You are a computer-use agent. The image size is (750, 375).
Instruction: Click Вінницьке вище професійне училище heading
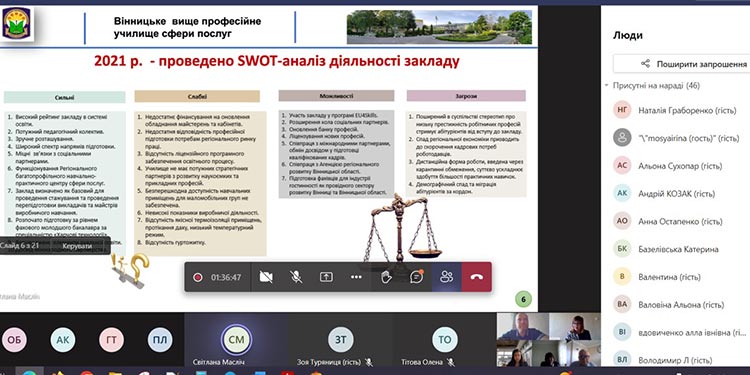pos(188,27)
